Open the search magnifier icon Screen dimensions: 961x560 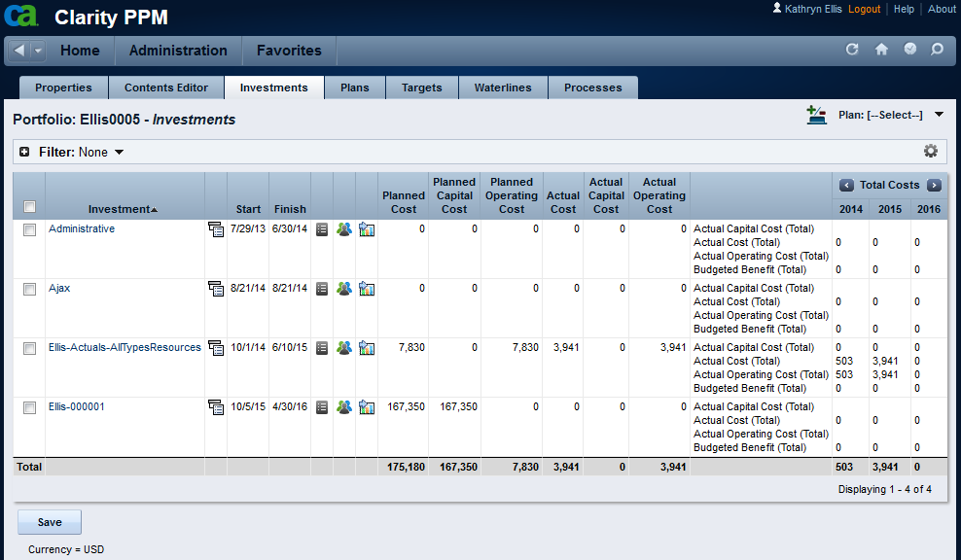click(x=937, y=49)
